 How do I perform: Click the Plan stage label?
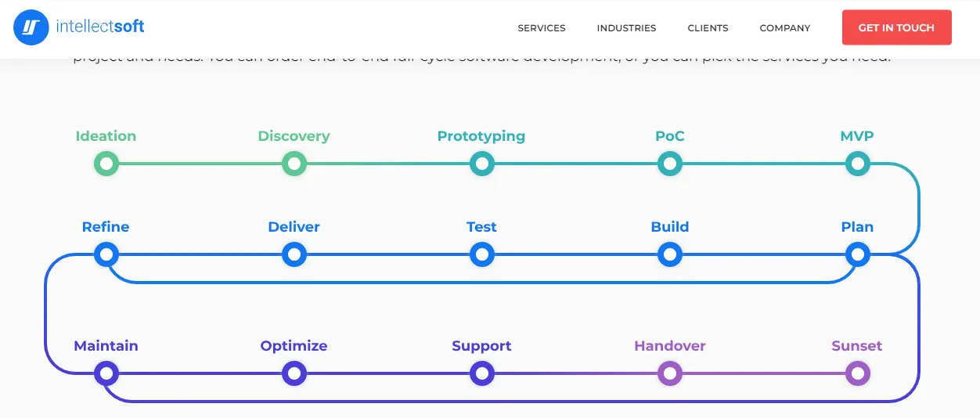tap(857, 227)
